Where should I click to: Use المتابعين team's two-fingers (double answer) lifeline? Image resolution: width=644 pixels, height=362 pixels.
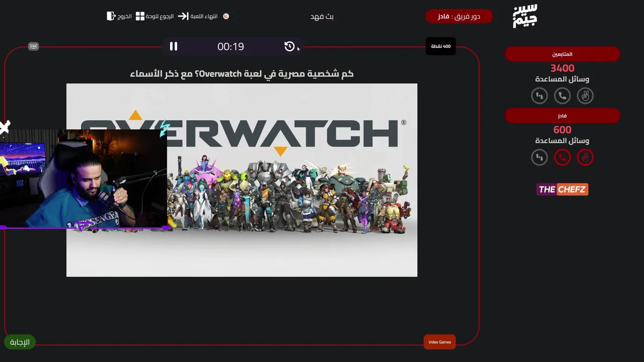[x=585, y=96]
